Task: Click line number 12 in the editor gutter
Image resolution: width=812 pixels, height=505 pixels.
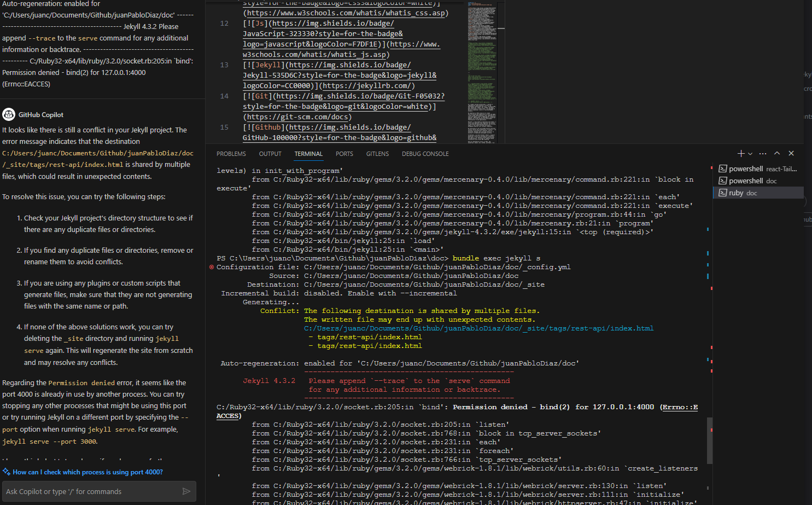Action: [224, 24]
